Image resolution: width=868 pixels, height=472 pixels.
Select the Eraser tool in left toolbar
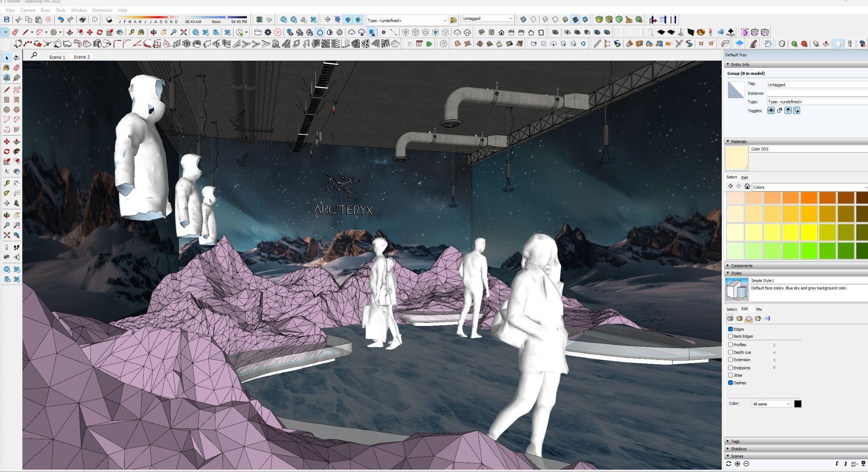tap(17, 68)
